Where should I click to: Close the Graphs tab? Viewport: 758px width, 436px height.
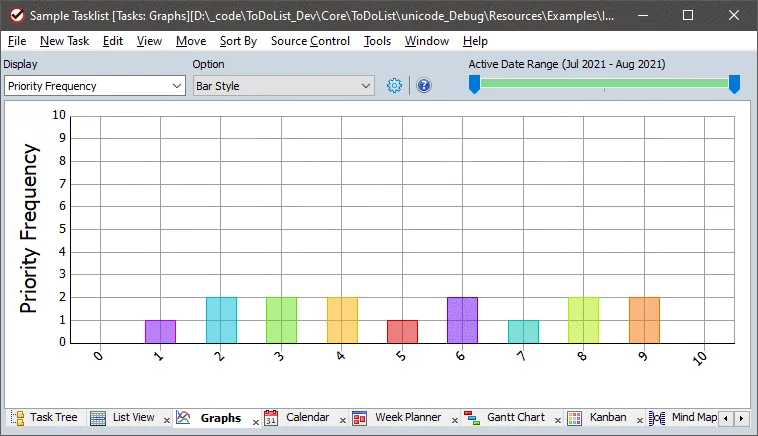pyautogui.click(x=255, y=422)
